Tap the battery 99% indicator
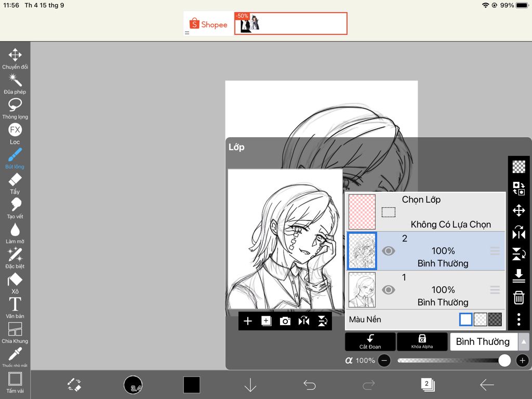This screenshot has width=532, height=399. [x=515, y=5]
